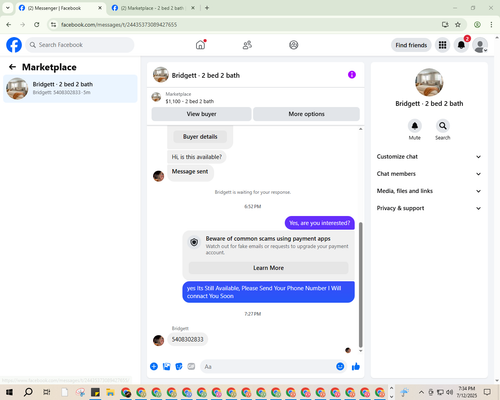Click the browser address bar URL
This screenshot has height=400, width=500.
point(119,25)
